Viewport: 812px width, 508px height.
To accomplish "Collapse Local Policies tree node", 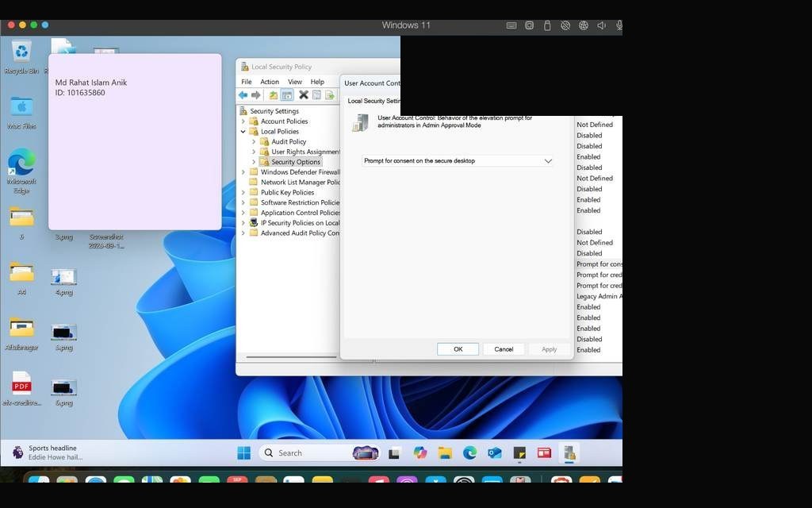I will coord(243,132).
